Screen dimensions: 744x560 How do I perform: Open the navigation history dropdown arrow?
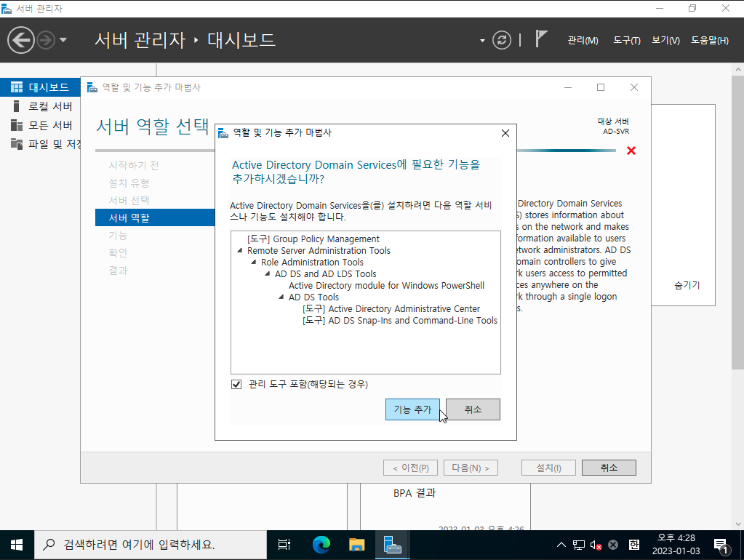point(63,40)
